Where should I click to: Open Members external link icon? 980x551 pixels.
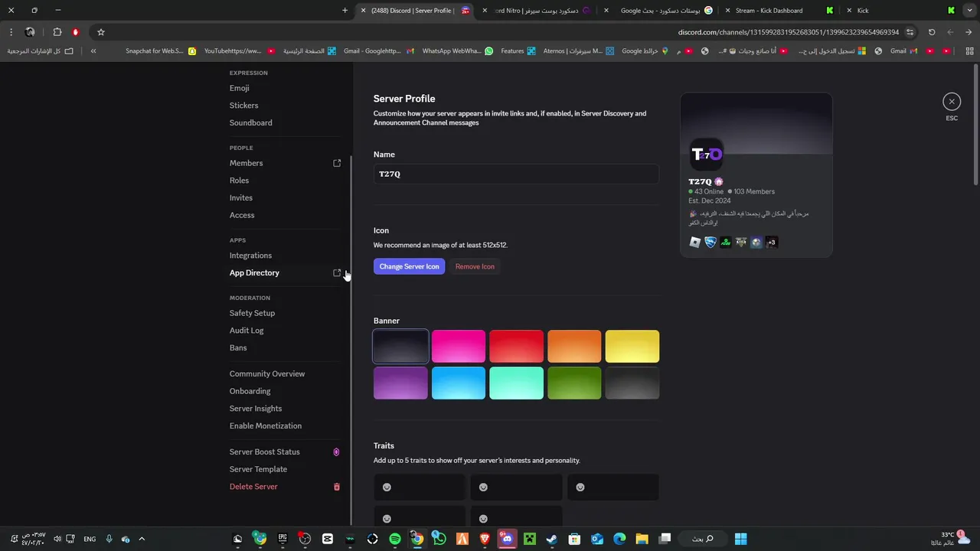(337, 163)
